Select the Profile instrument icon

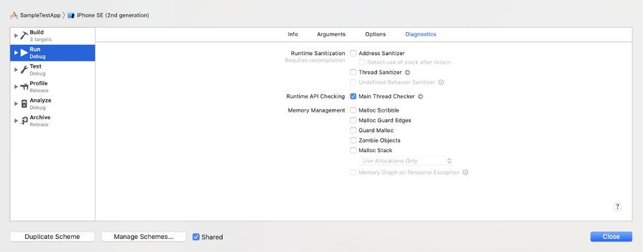[x=24, y=86]
